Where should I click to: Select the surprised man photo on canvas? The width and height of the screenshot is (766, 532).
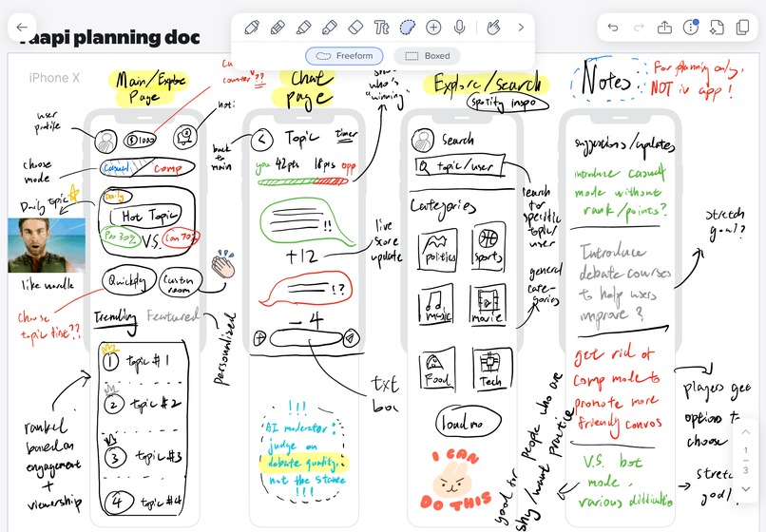tap(47, 245)
